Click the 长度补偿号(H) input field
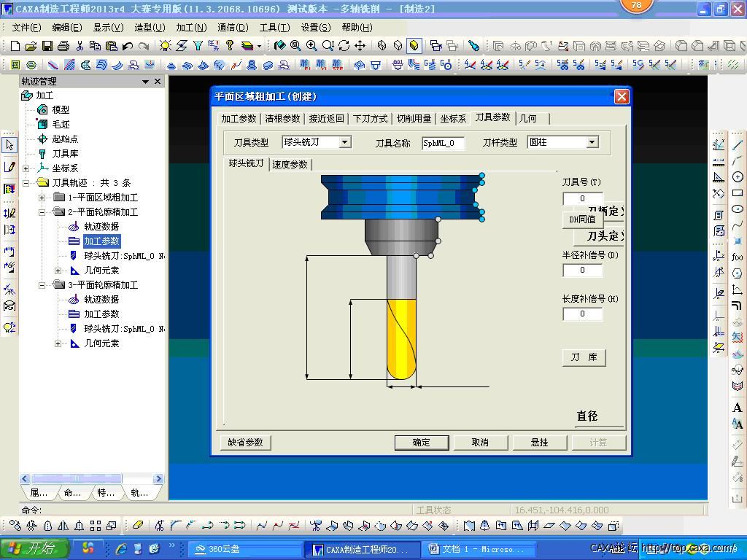Viewport: 747px width, 560px height. pyautogui.click(x=582, y=314)
